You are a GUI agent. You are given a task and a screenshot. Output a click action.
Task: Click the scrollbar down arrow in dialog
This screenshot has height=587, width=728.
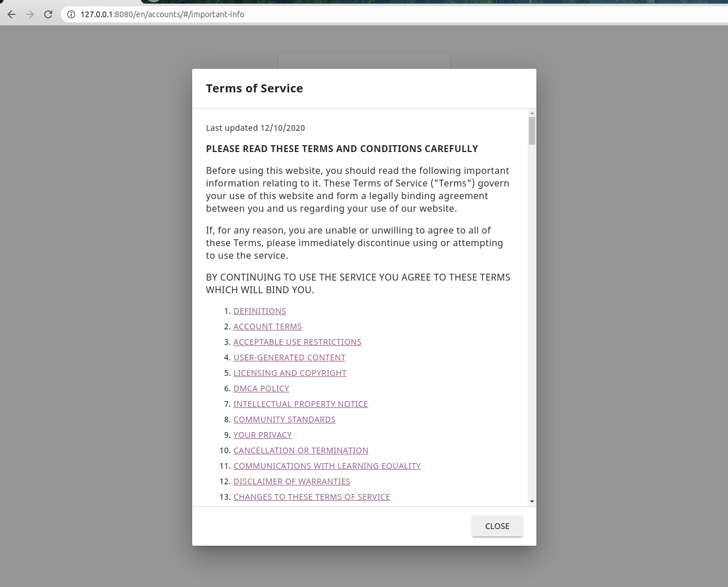[x=532, y=502]
